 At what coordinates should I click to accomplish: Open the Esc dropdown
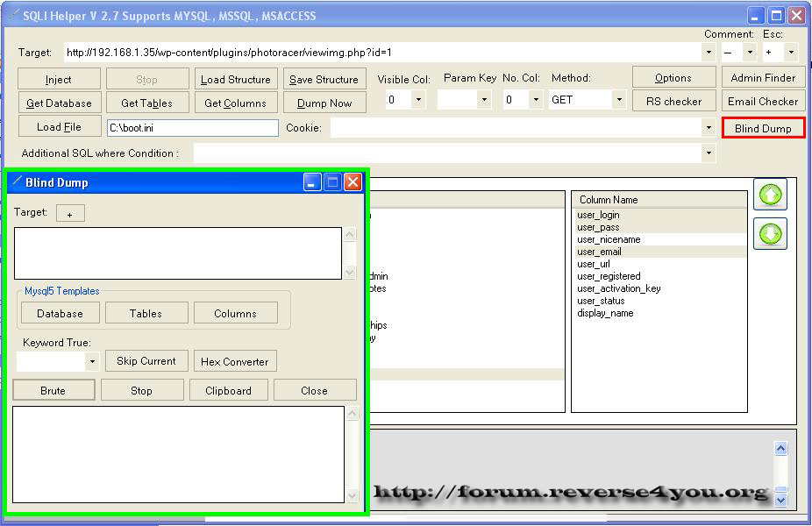tap(790, 53)
